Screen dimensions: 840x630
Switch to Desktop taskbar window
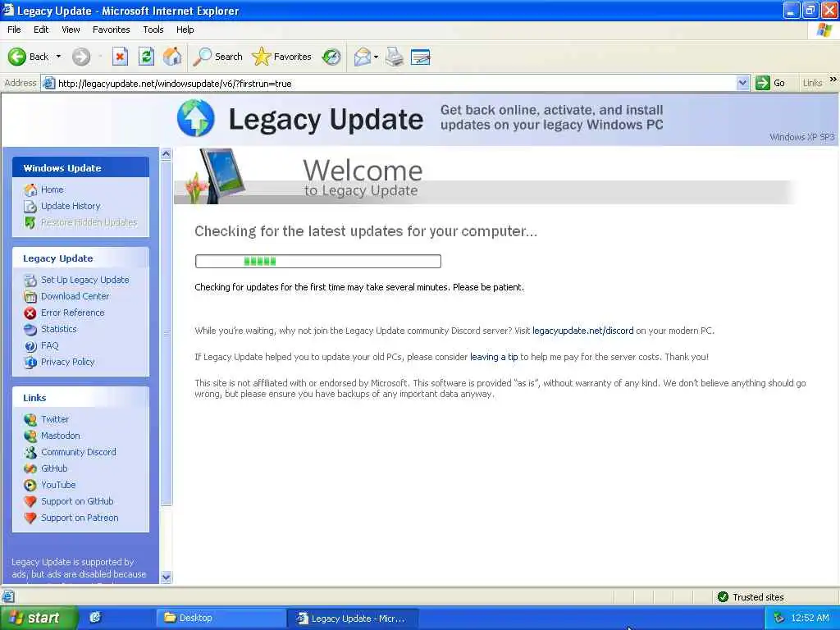point(220,618)
